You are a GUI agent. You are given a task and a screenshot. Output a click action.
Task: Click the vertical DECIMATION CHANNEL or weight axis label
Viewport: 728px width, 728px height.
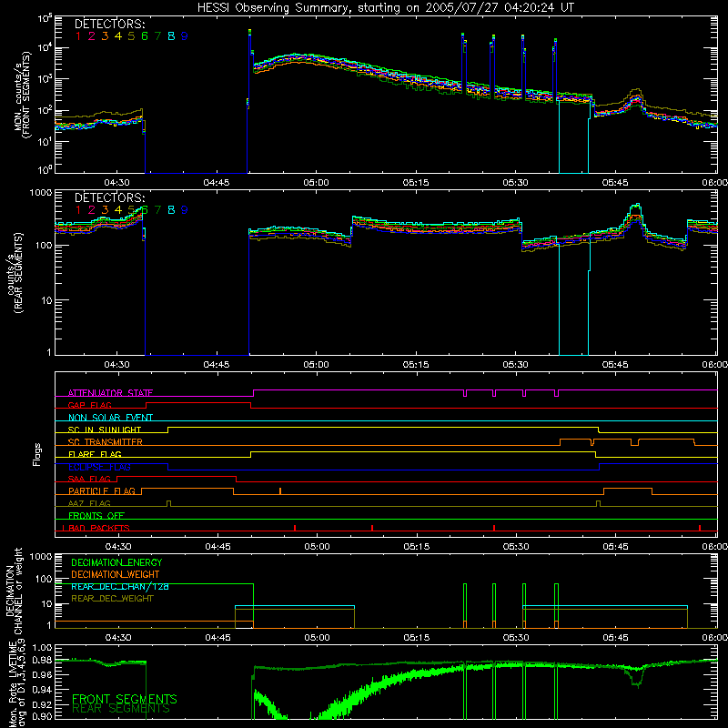(14, 591)
